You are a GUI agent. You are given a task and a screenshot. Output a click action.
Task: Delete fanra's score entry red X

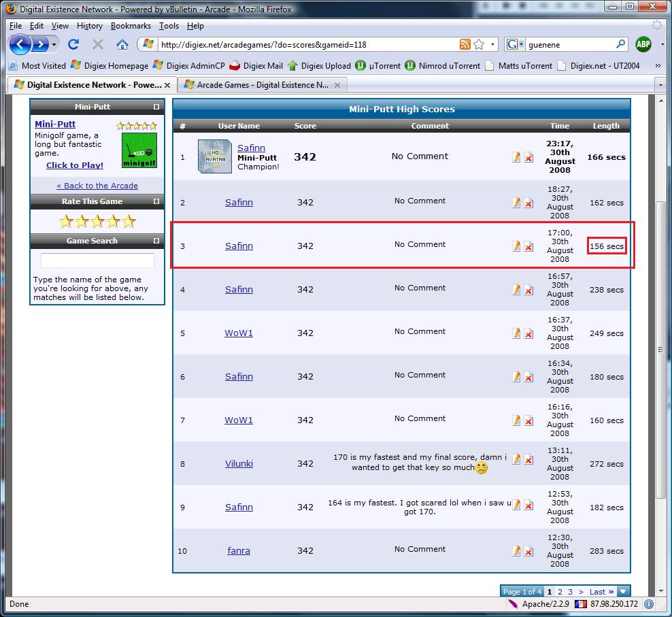529,552
